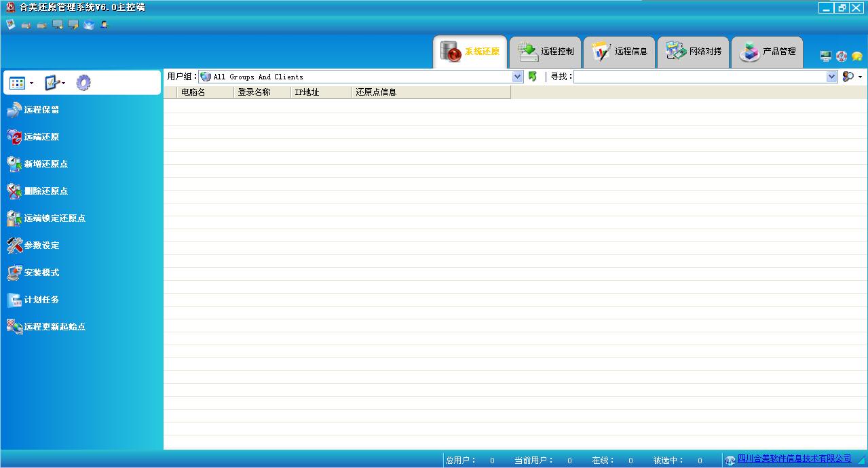Click into the 寻找 search field
Image resolution: width=868 pixels, height=468 pixels.
click(x=700, y=77)
